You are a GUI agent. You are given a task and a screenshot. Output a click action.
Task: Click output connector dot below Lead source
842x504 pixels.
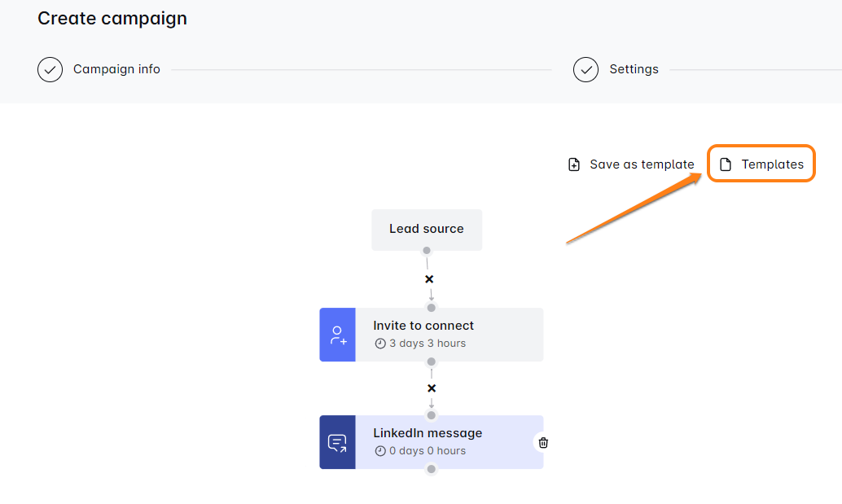427,251
